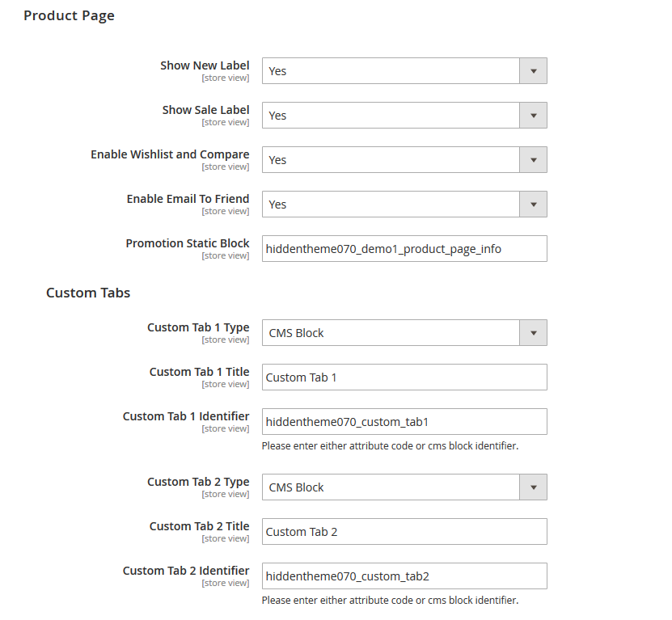Click the Show New Label dropdown arrow
Viewport: 672px width, 620px height.
pos(534,71)
